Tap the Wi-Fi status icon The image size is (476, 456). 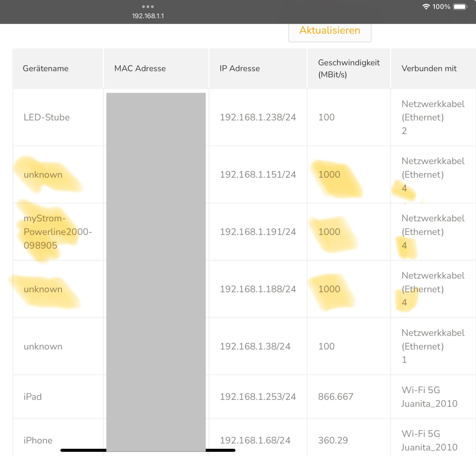point(426,7)
